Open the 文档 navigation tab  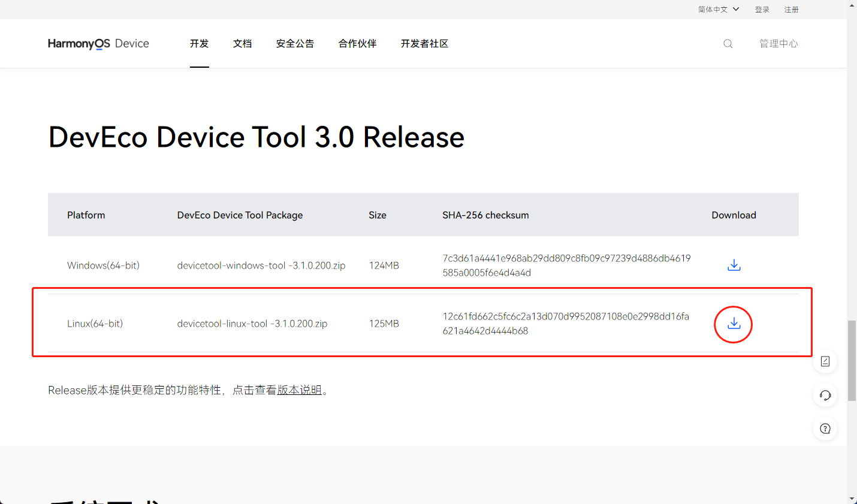[x=243, y=44]
